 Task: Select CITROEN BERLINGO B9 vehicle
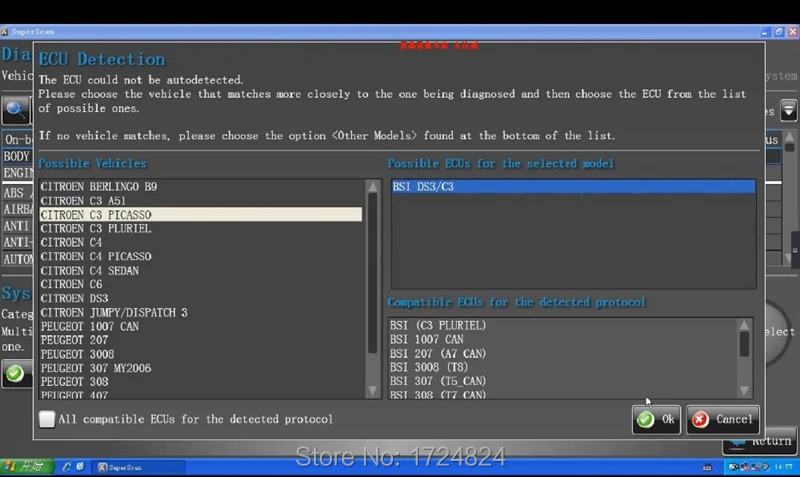[201, 187]
